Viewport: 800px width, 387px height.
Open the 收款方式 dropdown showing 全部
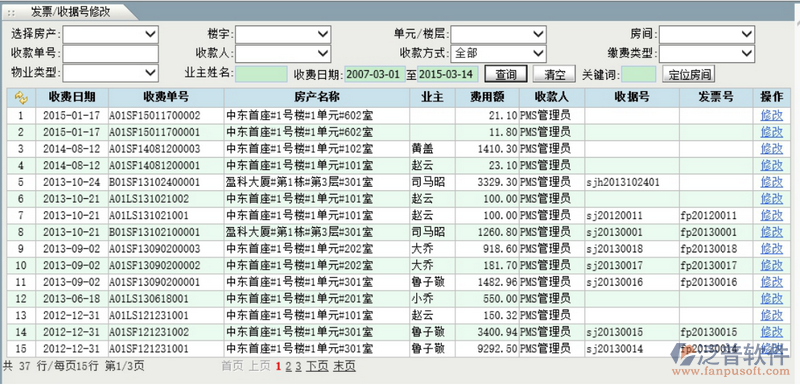click(x=498, y=53)
